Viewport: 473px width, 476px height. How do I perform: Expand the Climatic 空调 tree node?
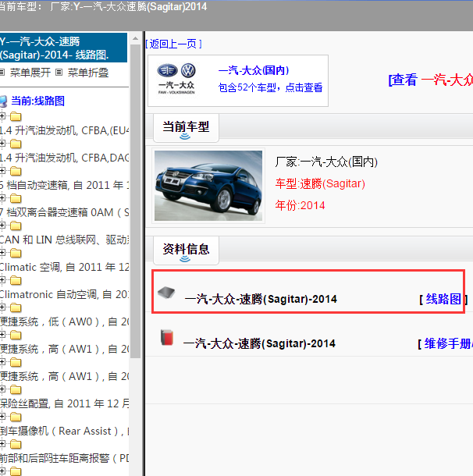[x=2, y=253]
